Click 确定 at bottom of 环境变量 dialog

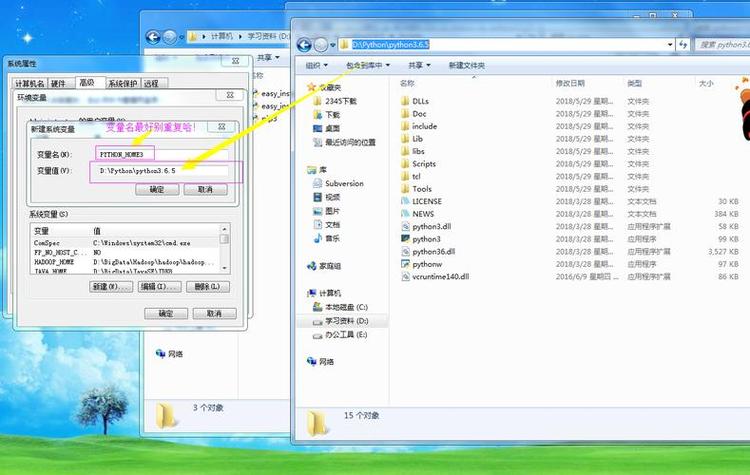[166, 313]
